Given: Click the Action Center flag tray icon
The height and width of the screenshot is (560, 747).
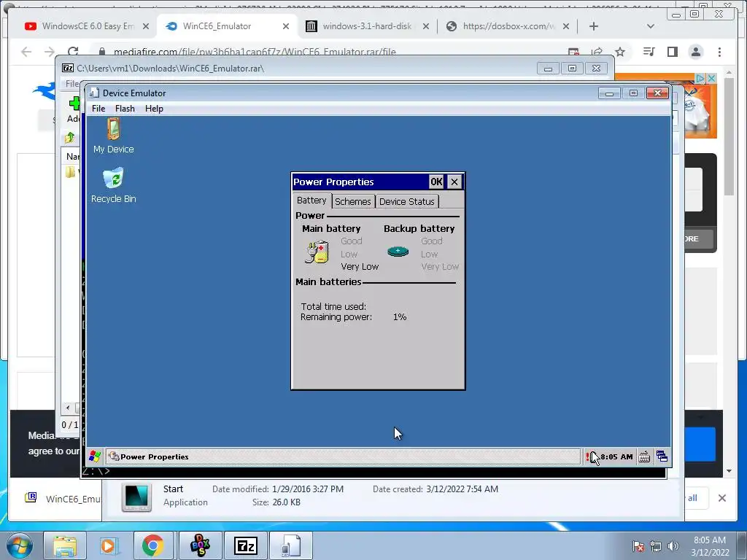Looking at the screenshot, I should 638,546.
